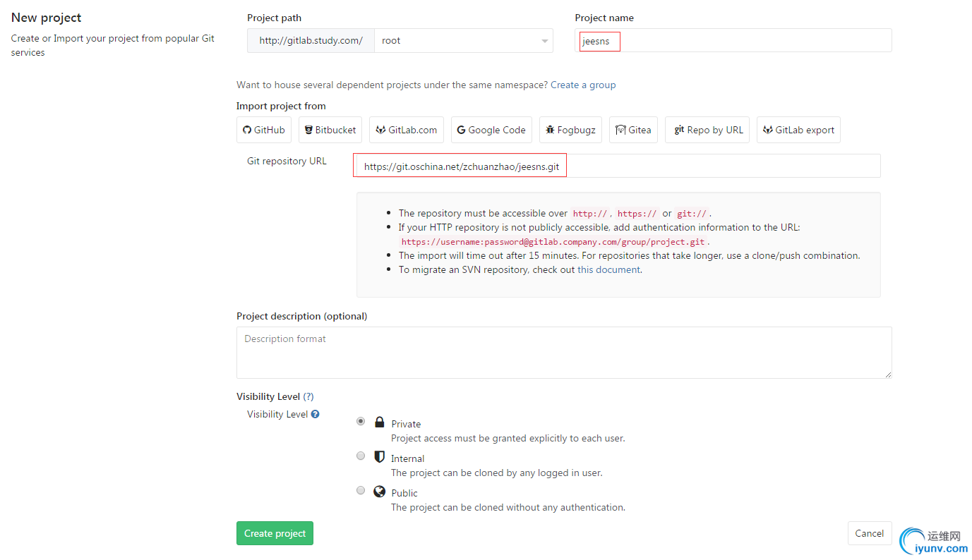Choose Repo by URL import
This screenshot has height=560, width=972.
click(x=707, y=130)
